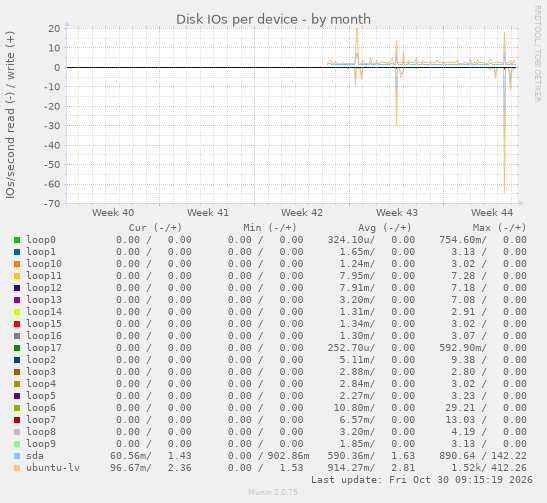Select the loop14 legend label

pyautogui.click(x=44, y=312)
